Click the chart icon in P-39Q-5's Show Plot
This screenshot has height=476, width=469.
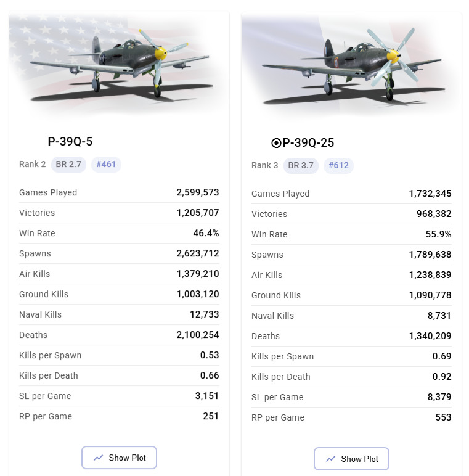click(x=98, y=458)
